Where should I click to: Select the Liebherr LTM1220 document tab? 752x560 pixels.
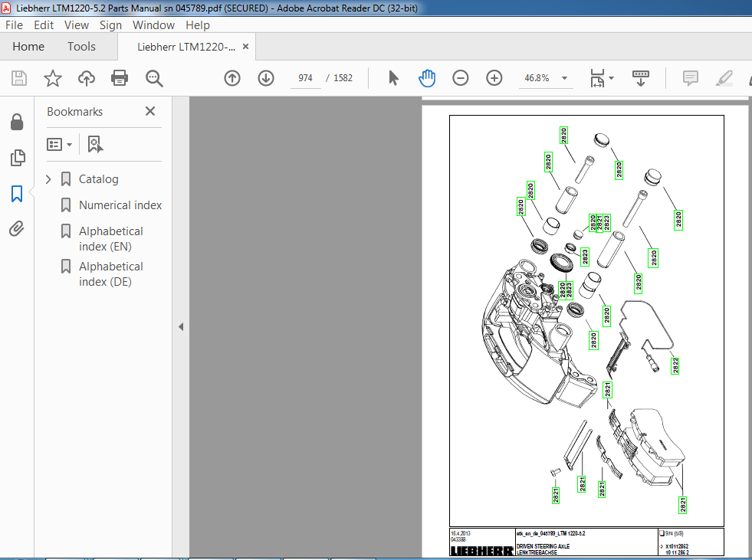[x=186, y=47]
